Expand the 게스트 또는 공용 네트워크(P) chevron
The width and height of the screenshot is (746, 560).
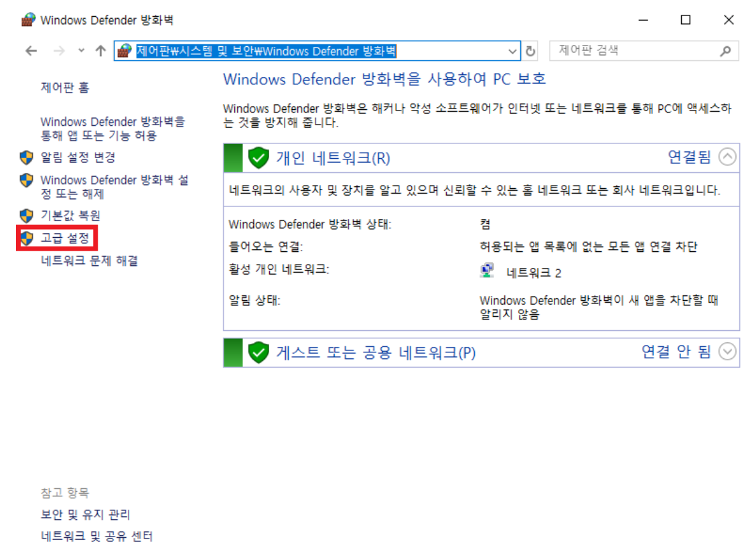pos(727,352)
